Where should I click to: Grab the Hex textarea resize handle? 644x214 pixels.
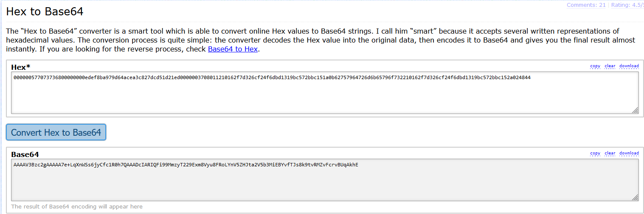point(635,111)
